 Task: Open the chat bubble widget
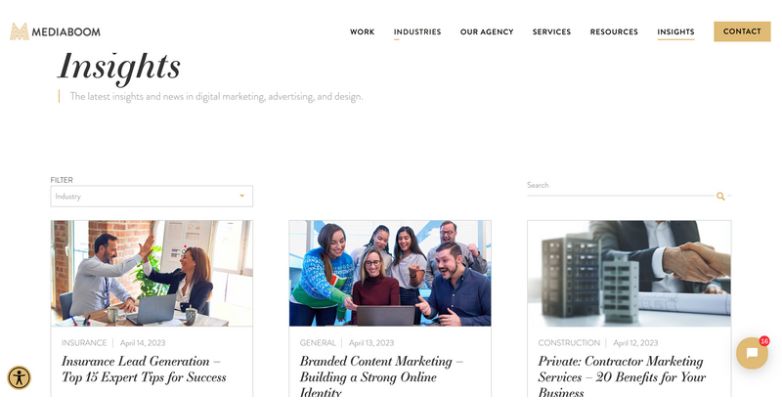click(752, 353)
